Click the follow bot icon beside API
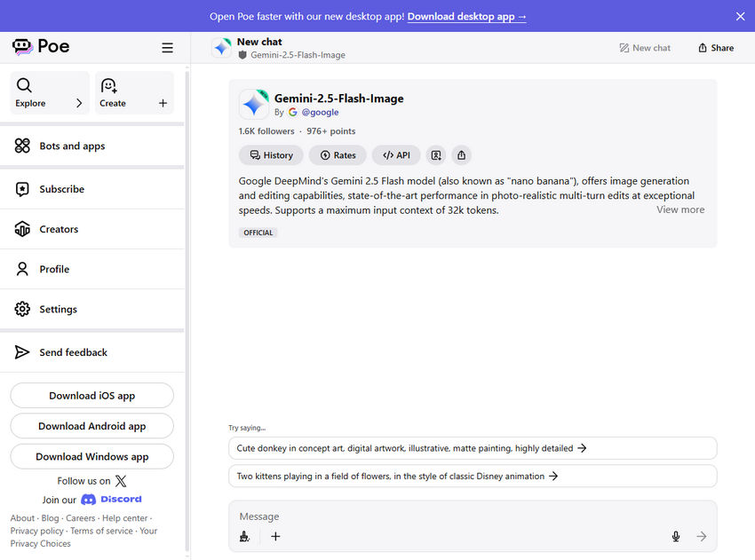This screenshot has width=755, height=560. pos(435,155)
